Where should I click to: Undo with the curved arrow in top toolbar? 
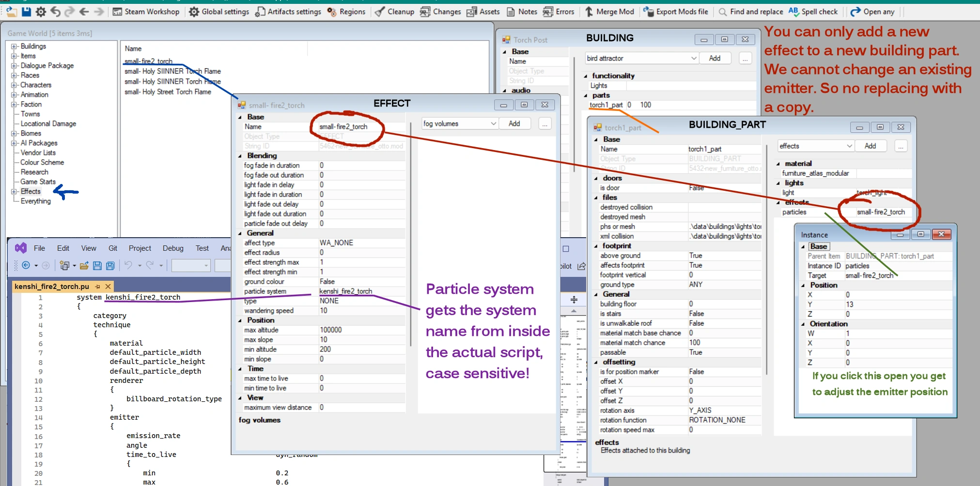click(x=56, y=12)
